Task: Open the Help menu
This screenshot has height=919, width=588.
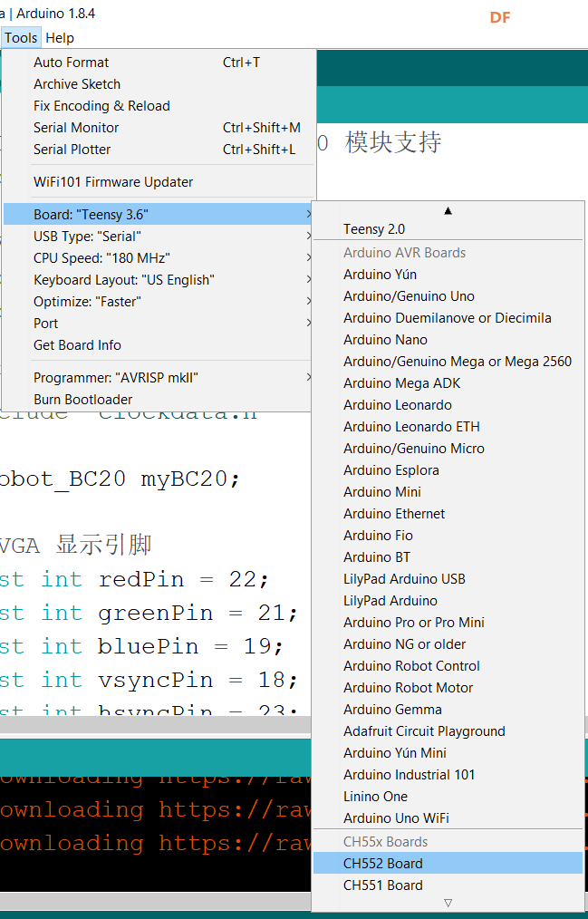Action: 60,38
